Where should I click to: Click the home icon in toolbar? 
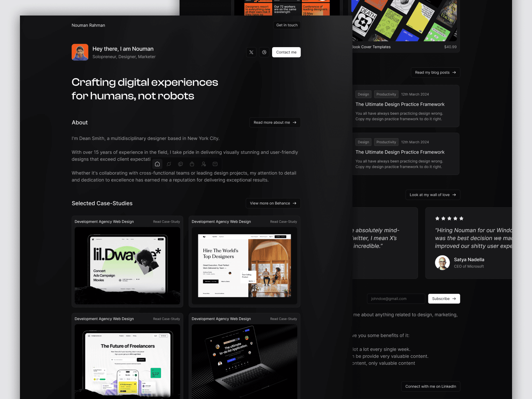[x=157, y=164]
